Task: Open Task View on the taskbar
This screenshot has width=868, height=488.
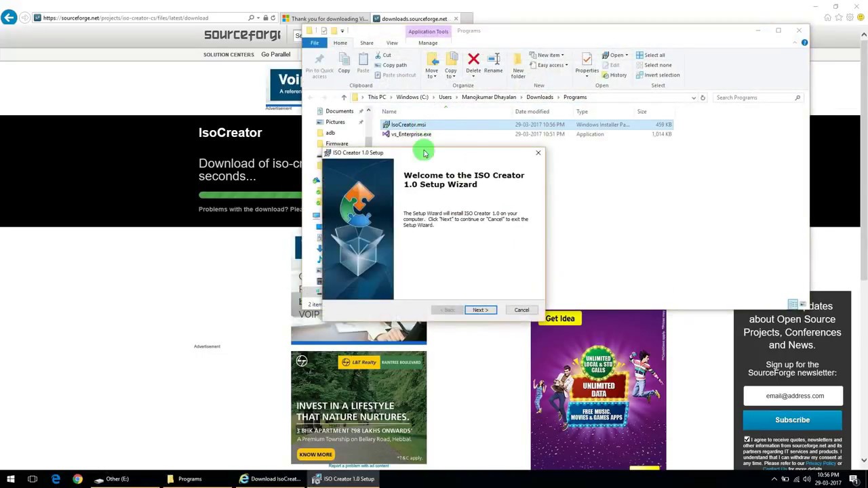Action: tap(33, 479)
